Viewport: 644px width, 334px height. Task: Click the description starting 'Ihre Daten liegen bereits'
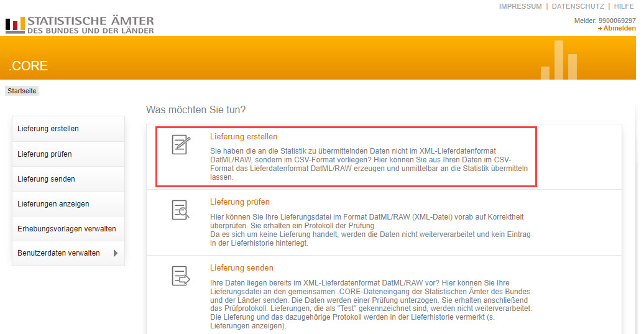coord(371,304)
